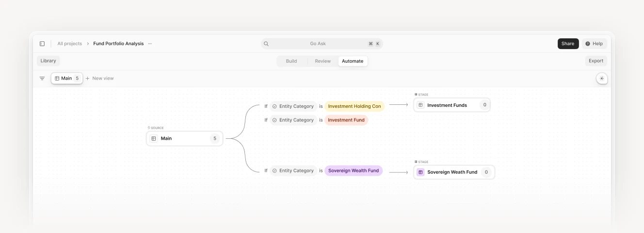
Task: Open Entity Category field for Investment Holding rule
Action: coord(293,106)
